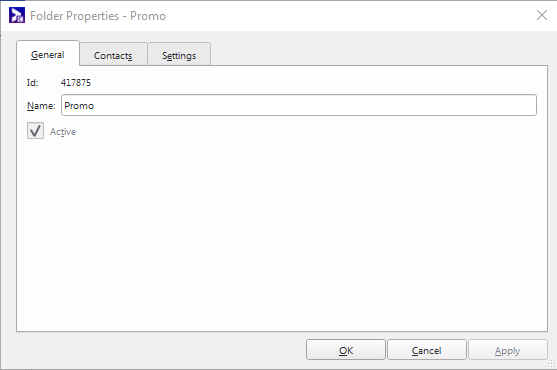
Task: Click the resize grip in dialog corner
Action: click(552, 364)
